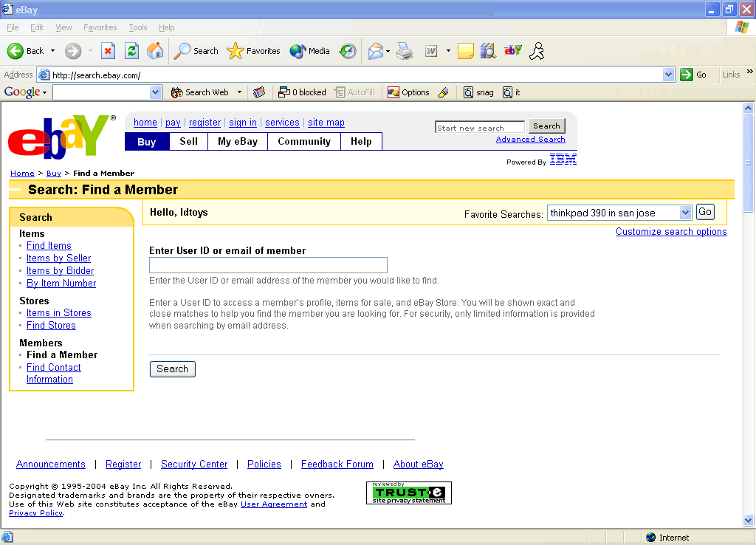This screenshot has width=756, height=545.
Task: Expand the Search Web dropdown arrow
Action: pos(239,92)
